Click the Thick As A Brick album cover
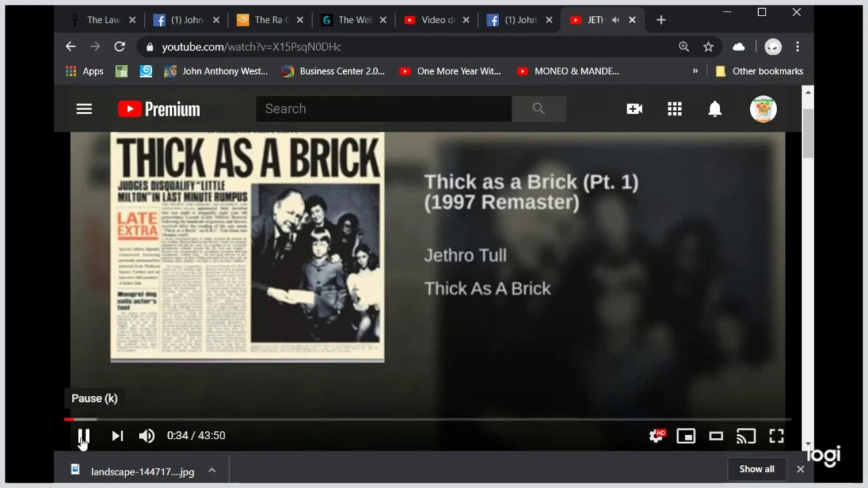This screenshot has height=488, width=868. (x=248, y=246)
